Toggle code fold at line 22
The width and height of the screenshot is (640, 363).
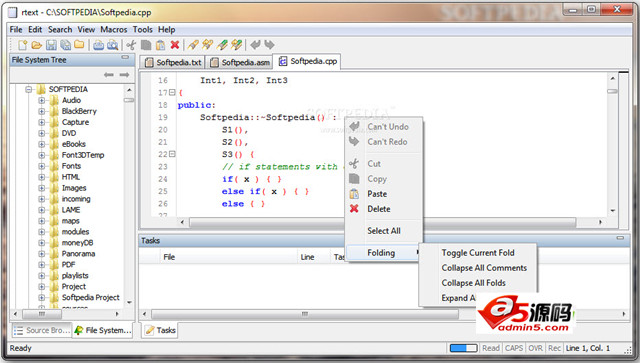[172, 154]
